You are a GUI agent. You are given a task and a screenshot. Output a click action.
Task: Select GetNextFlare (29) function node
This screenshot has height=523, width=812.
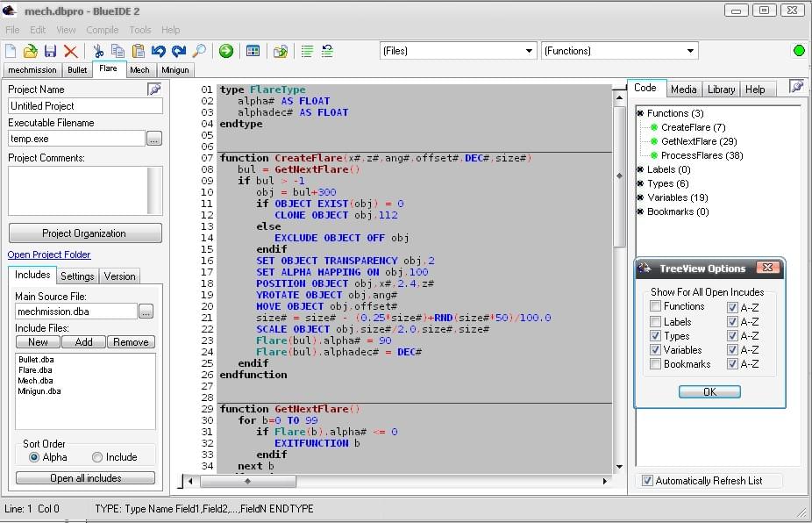pyautogui.click(x=699, y=141)
